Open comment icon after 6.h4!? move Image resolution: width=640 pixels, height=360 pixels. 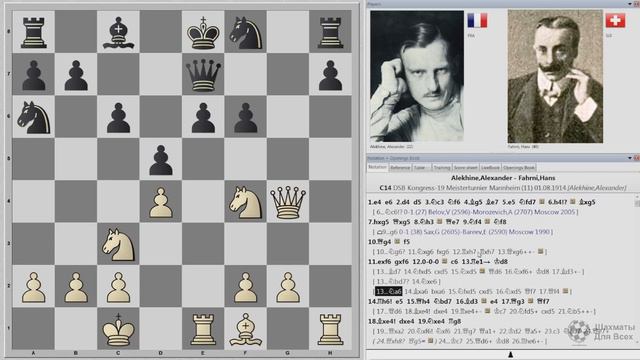pos(573,202)
